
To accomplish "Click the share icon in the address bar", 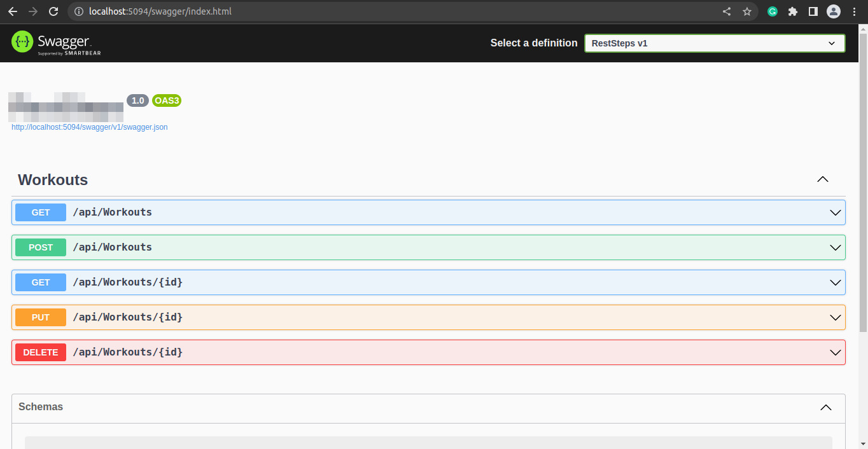I will click(726, 11).
